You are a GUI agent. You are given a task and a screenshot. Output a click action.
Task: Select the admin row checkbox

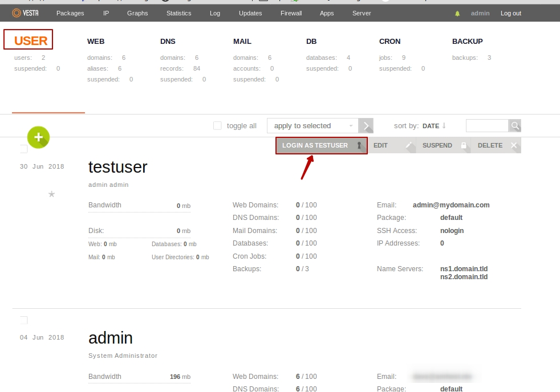click(x=24, y=320)
